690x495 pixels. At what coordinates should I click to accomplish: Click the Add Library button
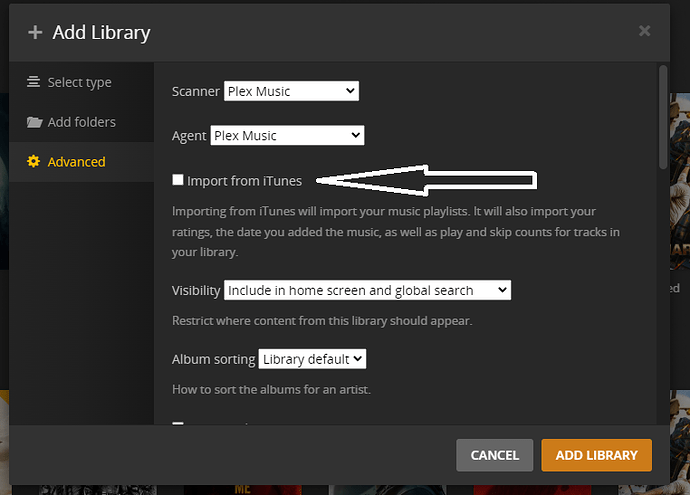point(597,455)
